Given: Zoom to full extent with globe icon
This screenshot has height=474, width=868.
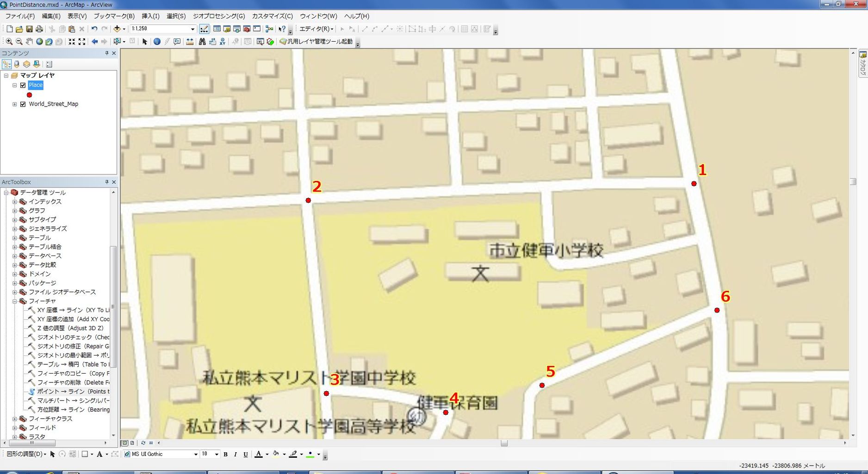Looking at the screenshot, I should [39, 42].
